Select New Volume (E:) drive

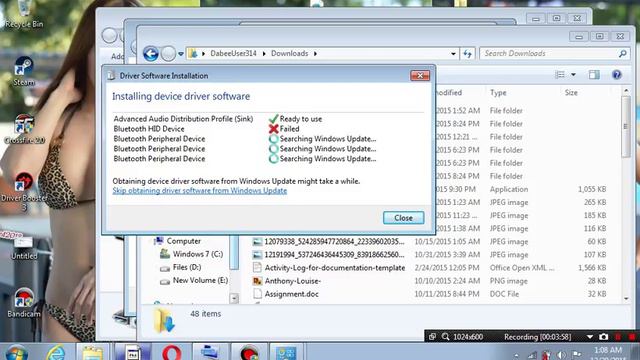(x=200, y=280)
